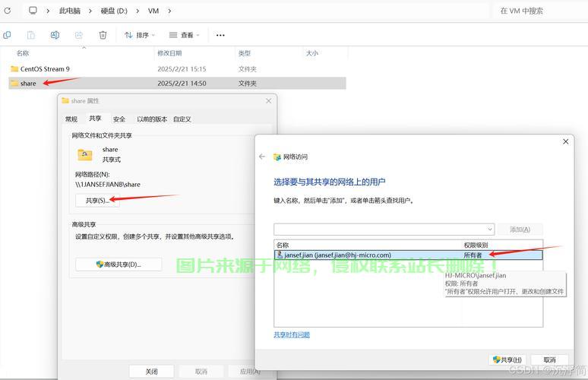The image size is (588, 380).
Task: Click 硬盘 (D:) in the address bar
Action: pyautogui.click(x=114, y=11)
